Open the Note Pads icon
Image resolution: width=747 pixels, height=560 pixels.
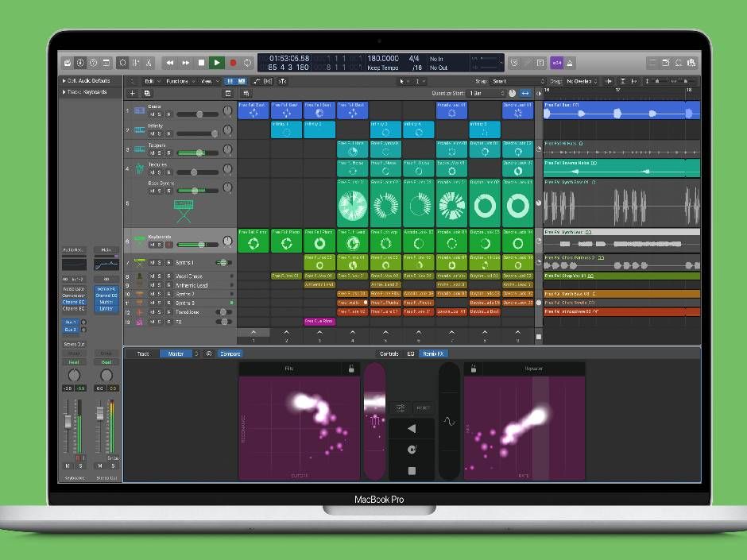coord(665,63)
